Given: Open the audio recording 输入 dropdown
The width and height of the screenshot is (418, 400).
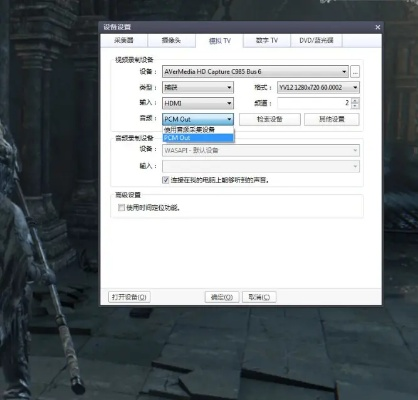Looking at the screenshot, I should (x=261, y=166).
